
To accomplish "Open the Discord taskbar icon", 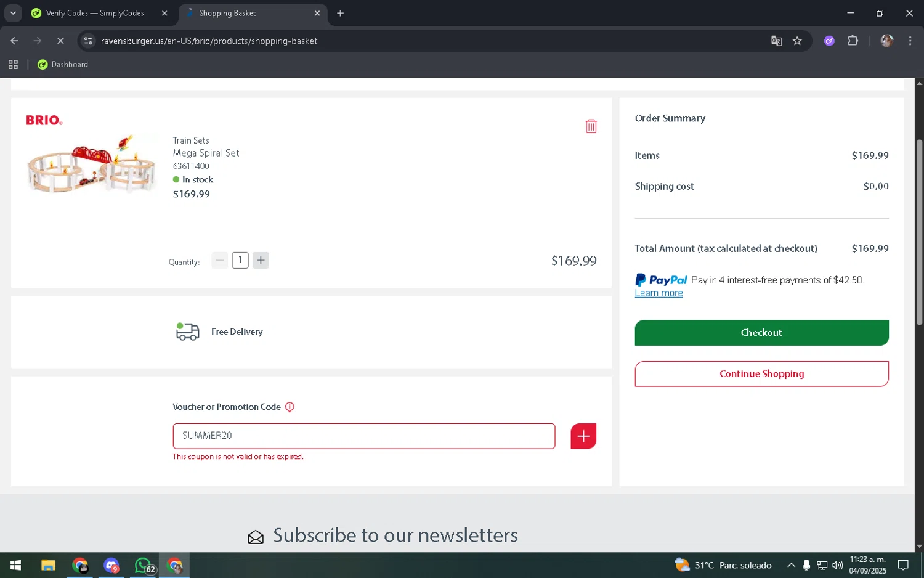I will tap(111, 565).
